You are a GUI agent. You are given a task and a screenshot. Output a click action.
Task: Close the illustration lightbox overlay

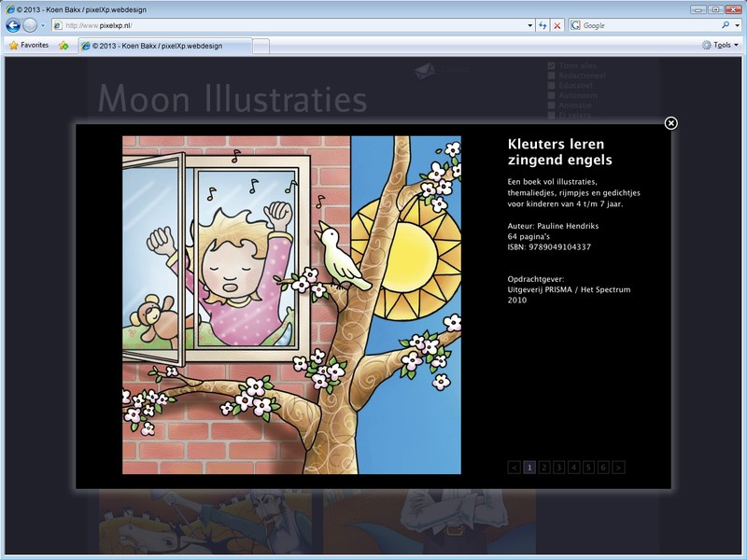tap(670, 123)
